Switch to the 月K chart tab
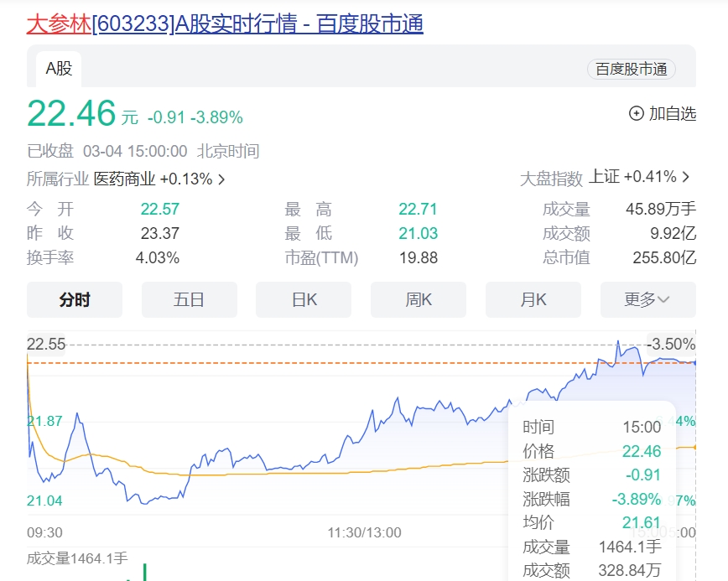Image resolution: width=728 pixels, height=581 pixels. tap(533, 300)
